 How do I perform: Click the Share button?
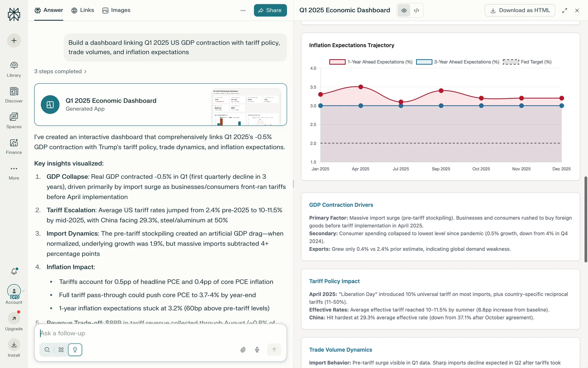click(x=270, y=10)
